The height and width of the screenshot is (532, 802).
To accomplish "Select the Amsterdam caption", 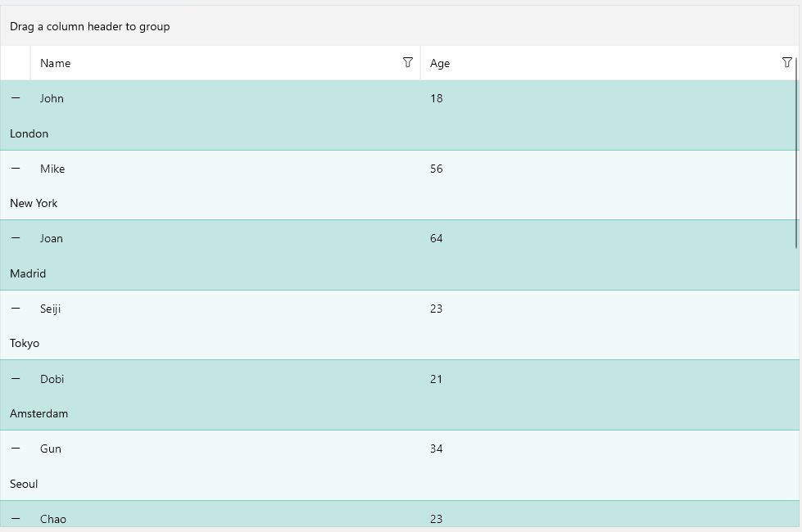I will (x=39, y=413).
